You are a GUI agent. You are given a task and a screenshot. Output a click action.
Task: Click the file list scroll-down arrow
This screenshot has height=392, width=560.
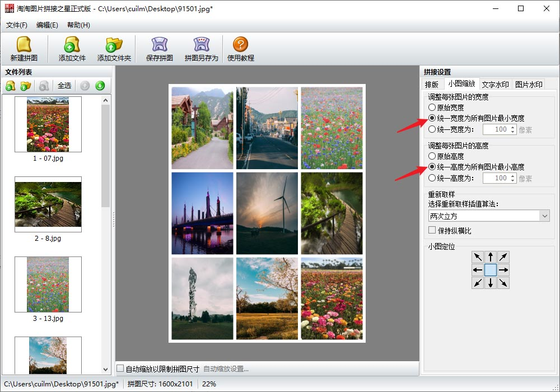[x=106, y=369]
